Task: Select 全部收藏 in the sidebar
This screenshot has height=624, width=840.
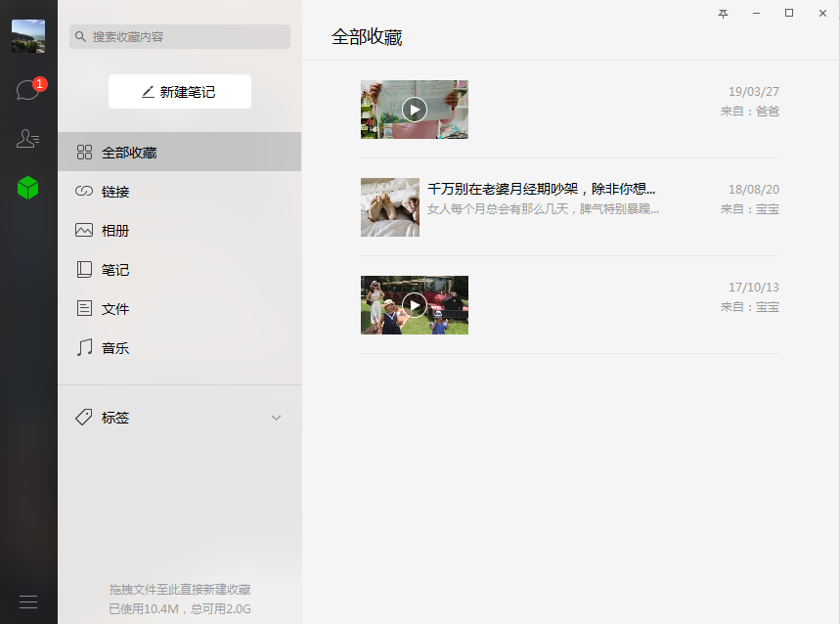Action: click(x=129, y=153)
